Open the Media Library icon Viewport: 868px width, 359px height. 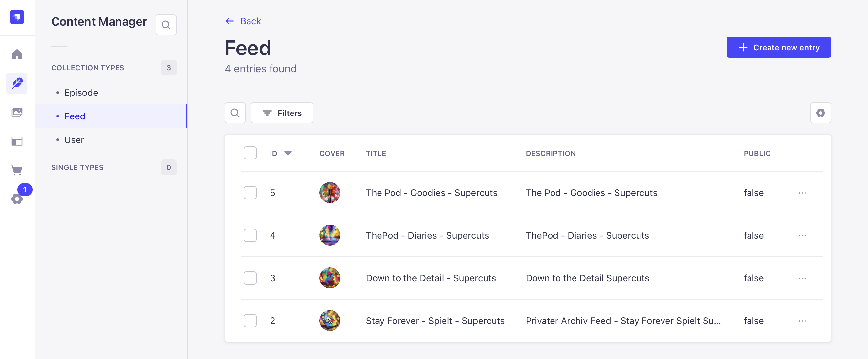click(x=17, y=112)
